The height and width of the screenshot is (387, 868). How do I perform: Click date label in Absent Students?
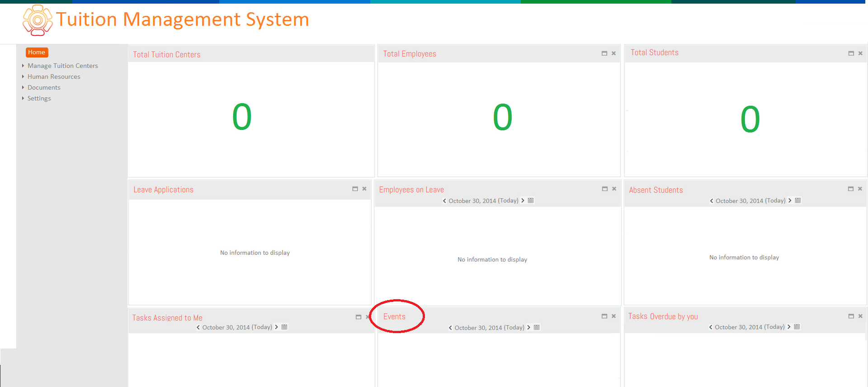pos(750,201)
